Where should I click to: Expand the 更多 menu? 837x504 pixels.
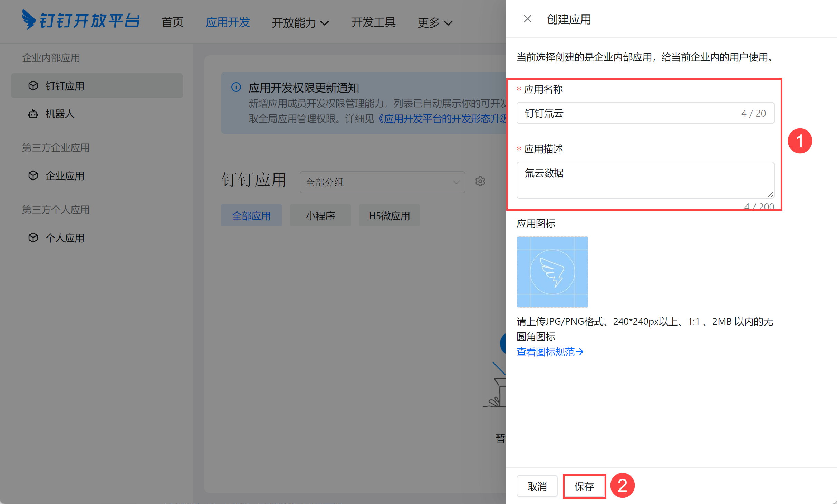(x=435, y=22)
